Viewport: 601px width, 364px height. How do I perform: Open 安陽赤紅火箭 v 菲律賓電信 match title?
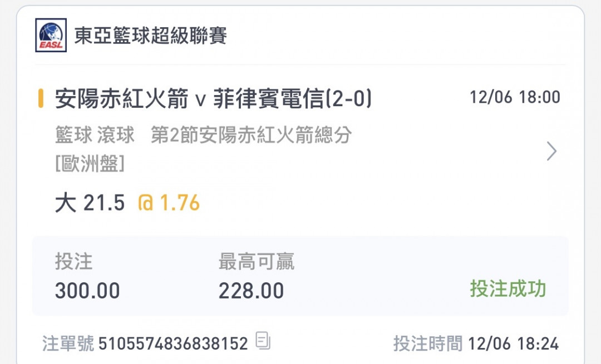pyautogui.click(x=214, y=98)
